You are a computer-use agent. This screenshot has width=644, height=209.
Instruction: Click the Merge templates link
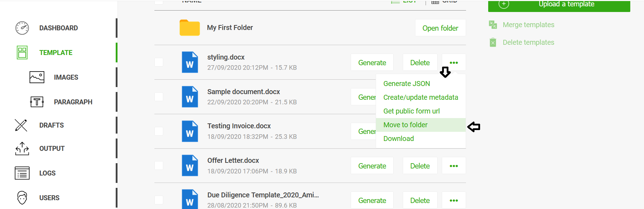click(528, 25)
